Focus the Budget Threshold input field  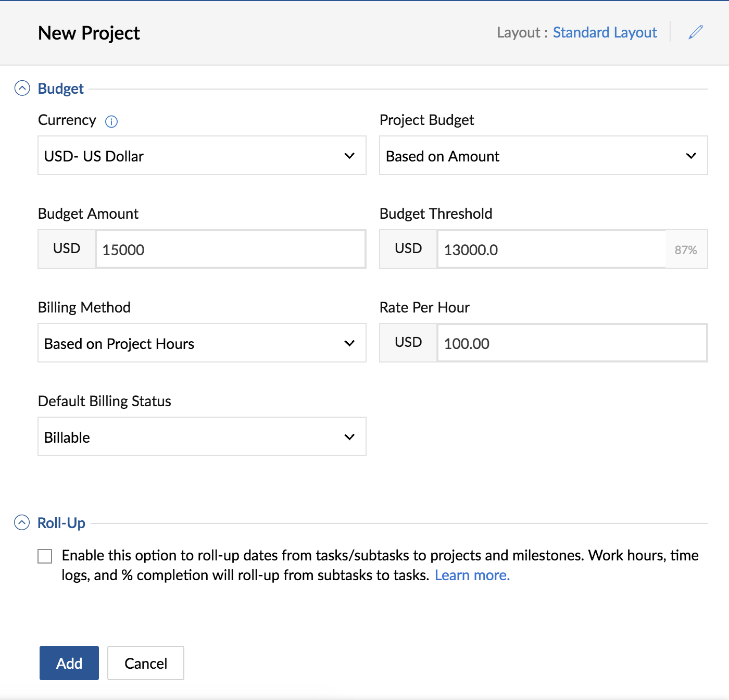pos(551,249)
